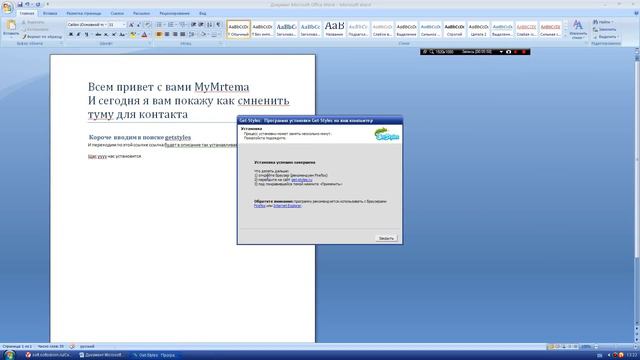Click the get-styles.ru link in installer dialog
The image size is (640, 360).
302,180
